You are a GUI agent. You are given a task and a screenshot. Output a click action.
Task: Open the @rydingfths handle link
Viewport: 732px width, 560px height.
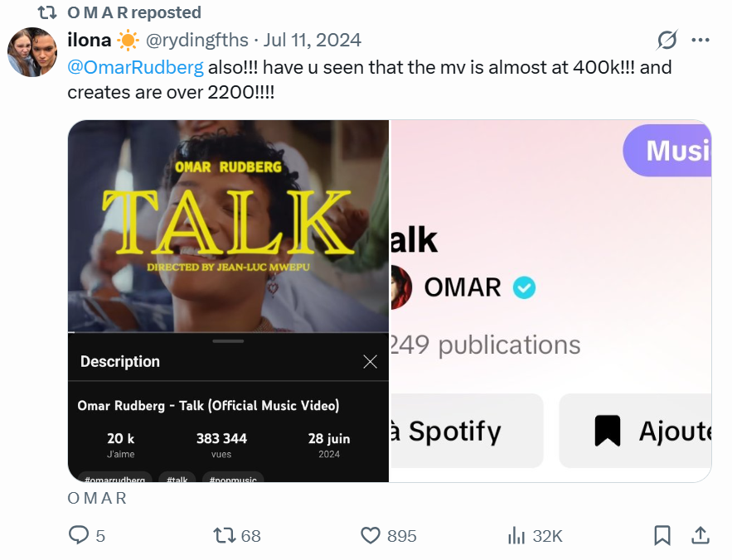[196, 40]
